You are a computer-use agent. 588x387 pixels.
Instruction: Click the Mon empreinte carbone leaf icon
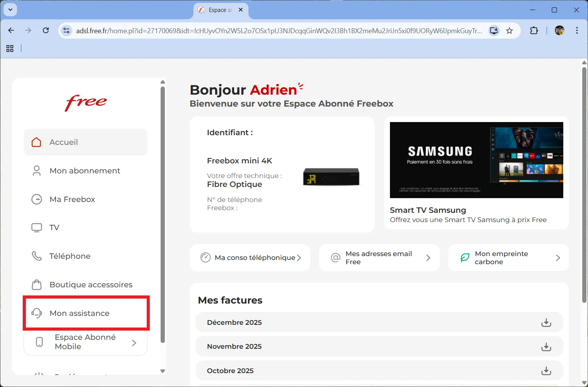click(x=464, y=257)
